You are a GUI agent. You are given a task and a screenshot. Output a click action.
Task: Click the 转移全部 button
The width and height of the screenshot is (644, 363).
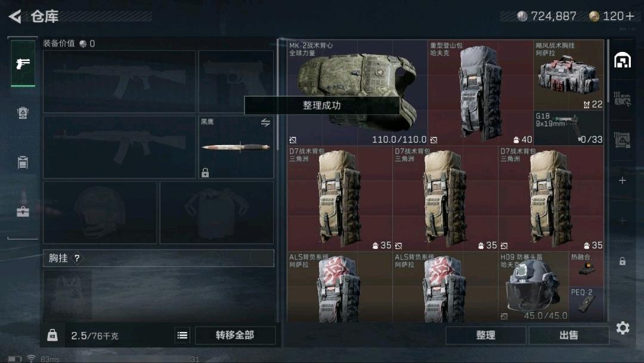click(x=235, y=335)
